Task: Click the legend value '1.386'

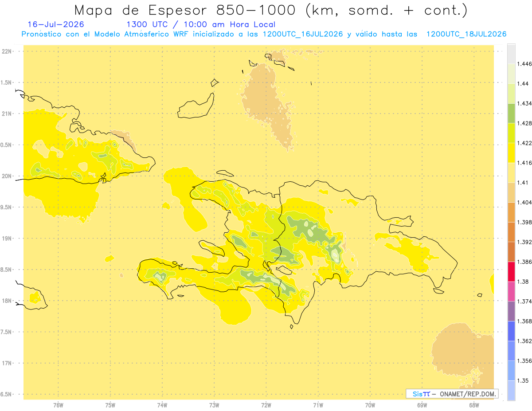Action: (525, 262)
